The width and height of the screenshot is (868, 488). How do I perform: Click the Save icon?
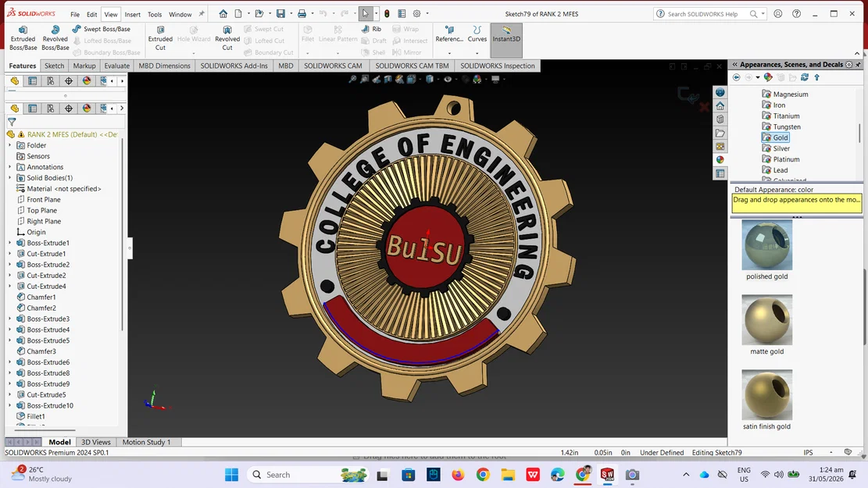pyautogui.click(x=280, y=14)
